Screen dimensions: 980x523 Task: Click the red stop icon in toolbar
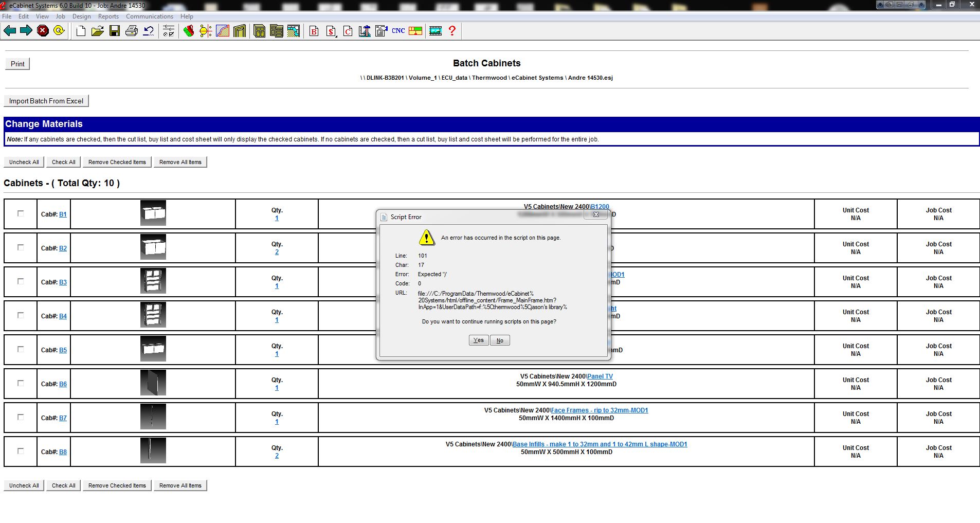43,31
